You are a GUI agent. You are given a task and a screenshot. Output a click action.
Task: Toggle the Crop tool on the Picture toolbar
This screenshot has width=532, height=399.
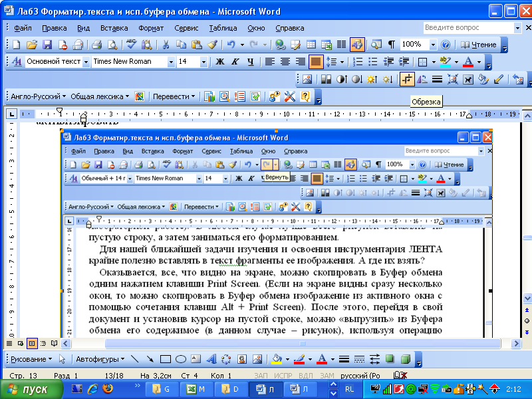point(407,80)
